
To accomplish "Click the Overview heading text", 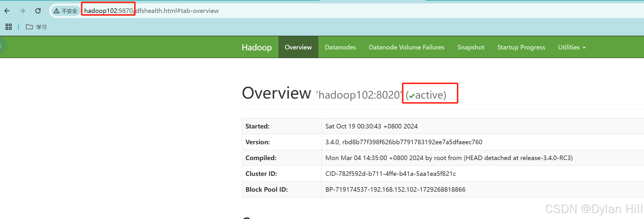I will coord(276,93).
